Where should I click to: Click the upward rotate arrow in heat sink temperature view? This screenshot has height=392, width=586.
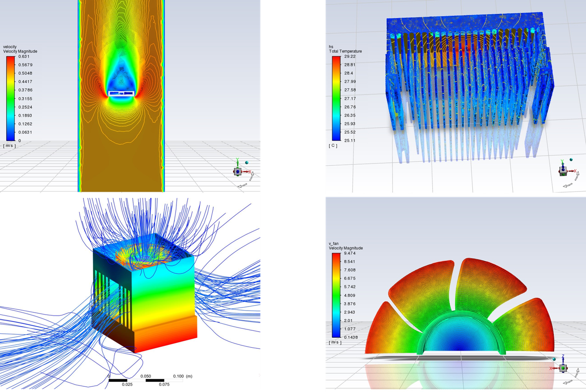pyautogui.click(x=577, y=176)
